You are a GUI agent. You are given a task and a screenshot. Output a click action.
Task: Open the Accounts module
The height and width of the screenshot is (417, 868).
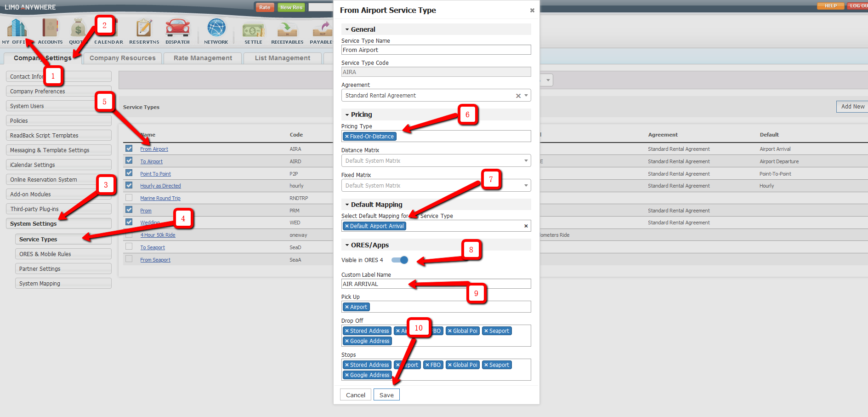pyautogui.click(x=50, y=29)
